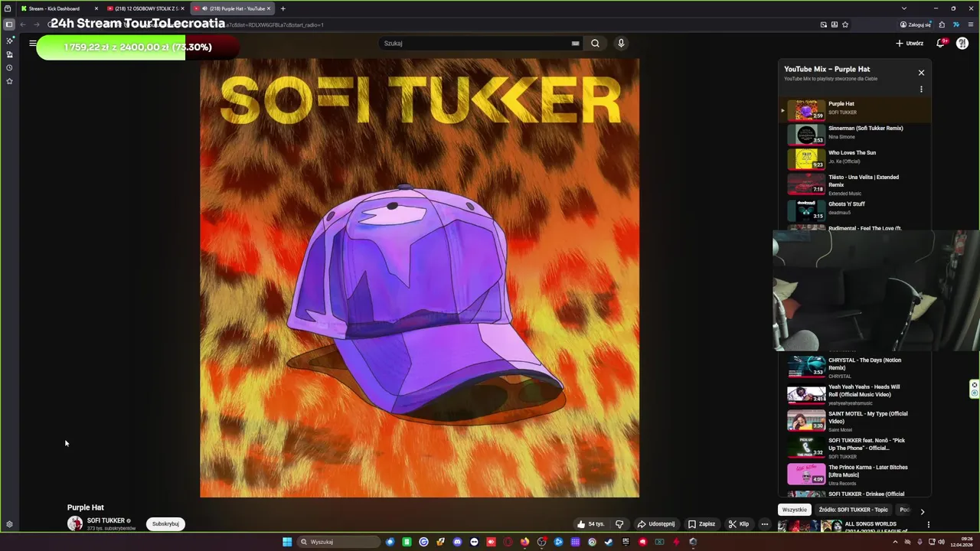
Task: Click the SOFI TUKKER album art video
Action: point(420,278)
